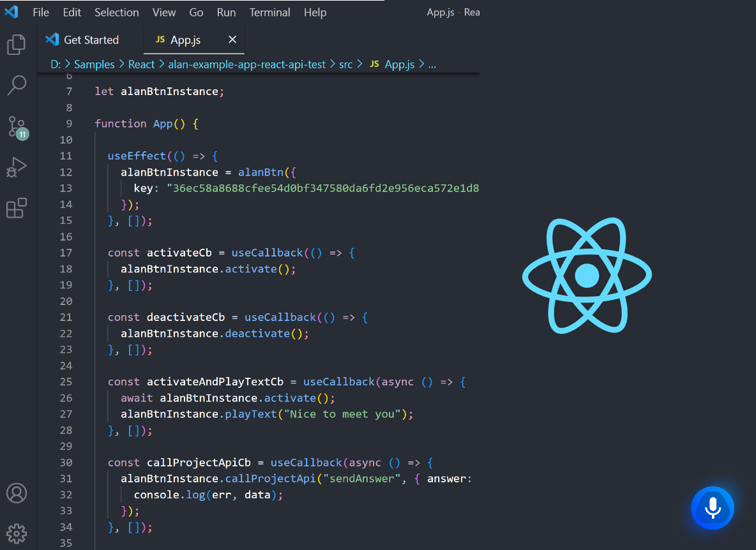Viewport: 756px width, 550px height.
Task: Close the App.js editor tab
Action: click(232, 40)
